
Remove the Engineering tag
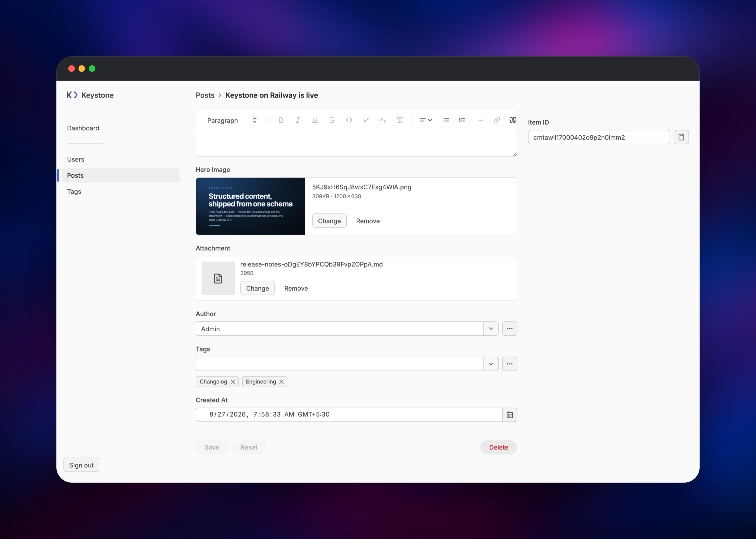(281, 382)
